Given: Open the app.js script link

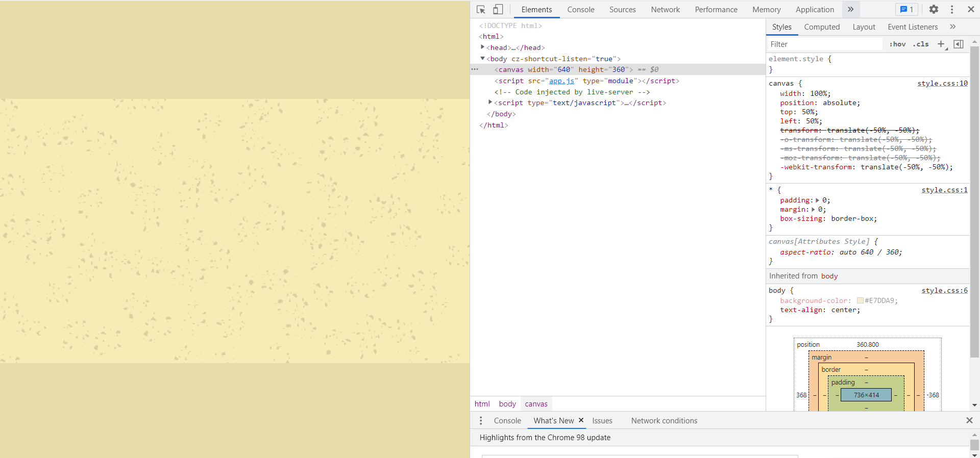Looking at the screenshot, I should click(x=561, y=81).
